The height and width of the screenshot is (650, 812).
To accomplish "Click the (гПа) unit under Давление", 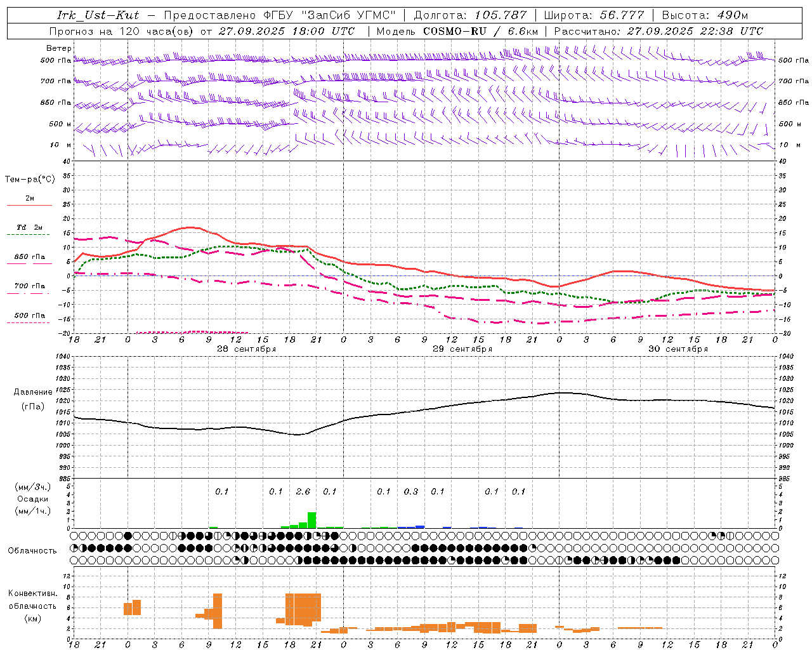I will coord(33,407).
